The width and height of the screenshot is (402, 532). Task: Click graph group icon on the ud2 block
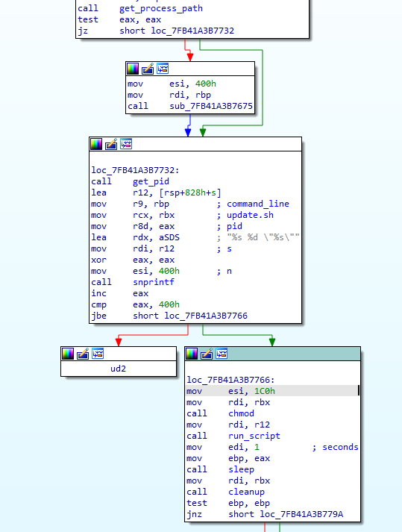coord(98,354)
